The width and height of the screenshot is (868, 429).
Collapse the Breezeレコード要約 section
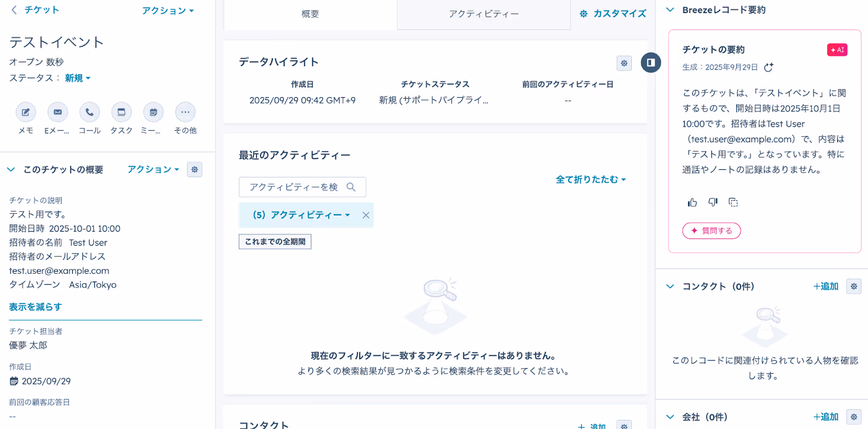[670, 10]
